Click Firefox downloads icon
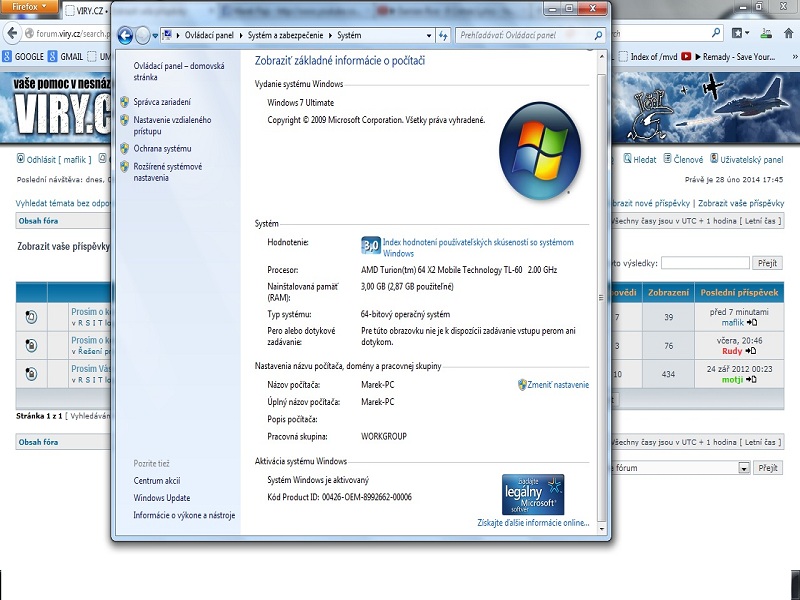The height and width of the screenshot is (600, 800). click(x=766, y=34)
